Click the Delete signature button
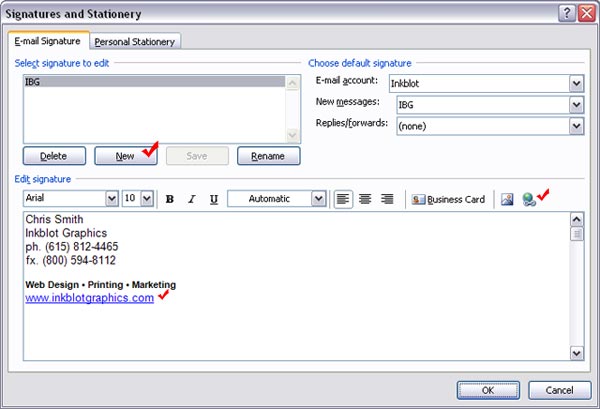This screenshot has width=600, height=409. (54, 156)
